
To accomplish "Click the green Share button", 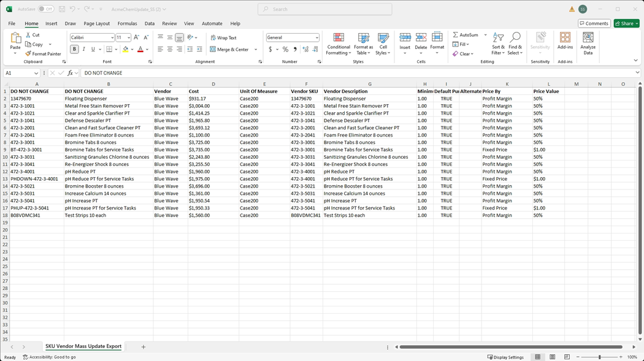I will (x=627, y=23).
